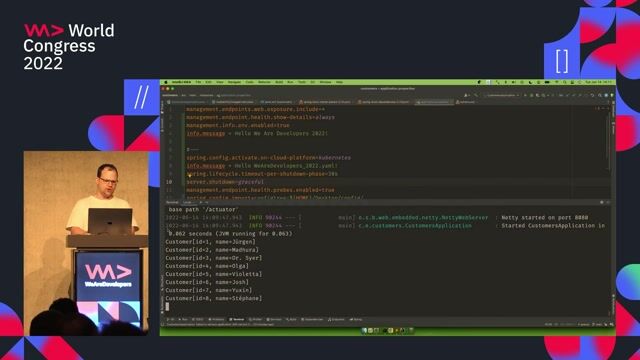Click line 'management.endpoints.web.exposure.include=*'

(x=256, y=109)
